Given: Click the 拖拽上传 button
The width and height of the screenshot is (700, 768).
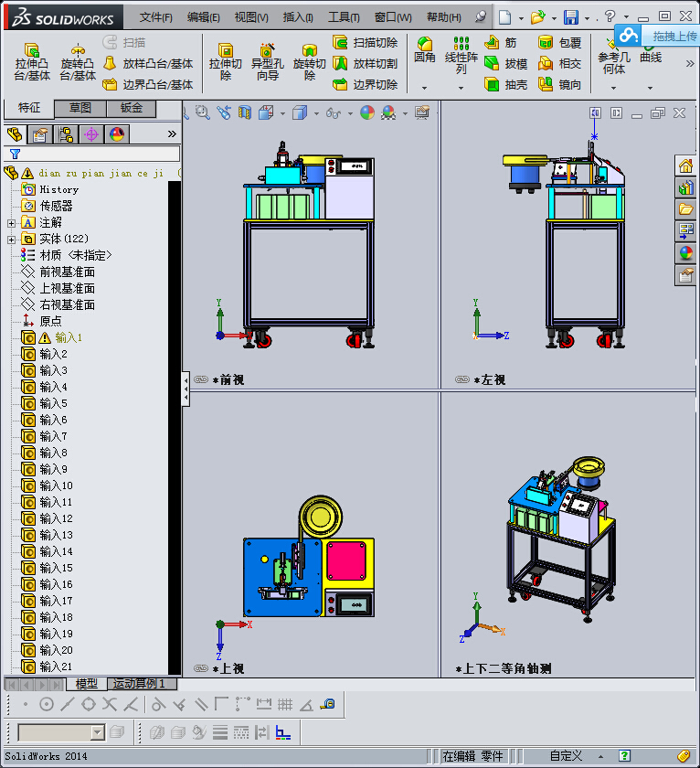Looking at the screenshot, I should [657, 36].
